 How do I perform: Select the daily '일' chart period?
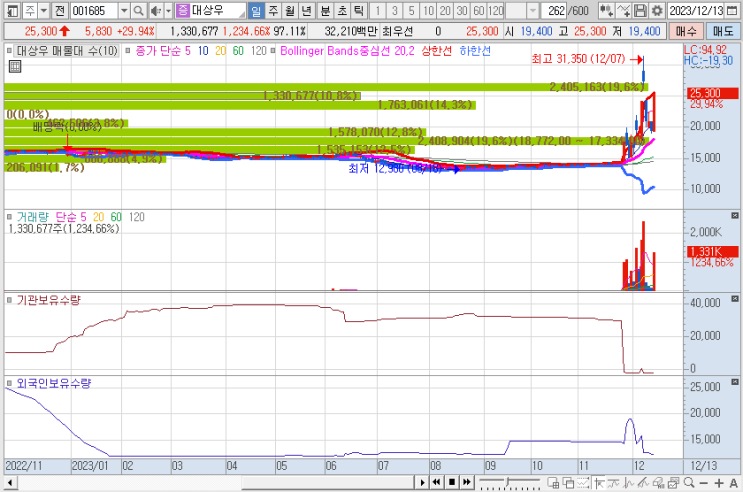click(256, 10)
